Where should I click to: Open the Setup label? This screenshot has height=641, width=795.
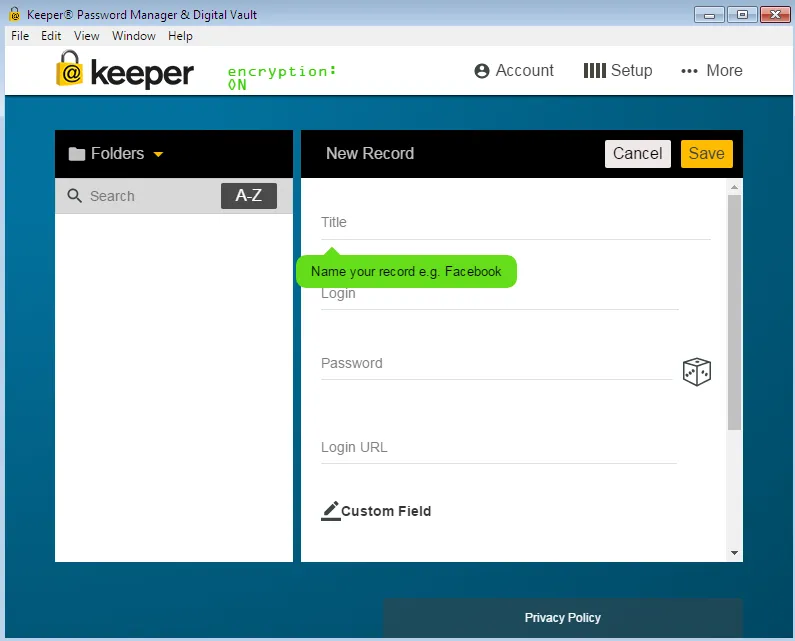(x=631, y=70)
